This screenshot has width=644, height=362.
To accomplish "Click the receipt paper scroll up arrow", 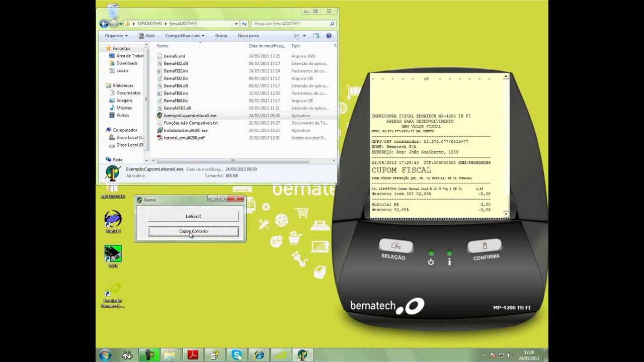I will coord(506,77).
